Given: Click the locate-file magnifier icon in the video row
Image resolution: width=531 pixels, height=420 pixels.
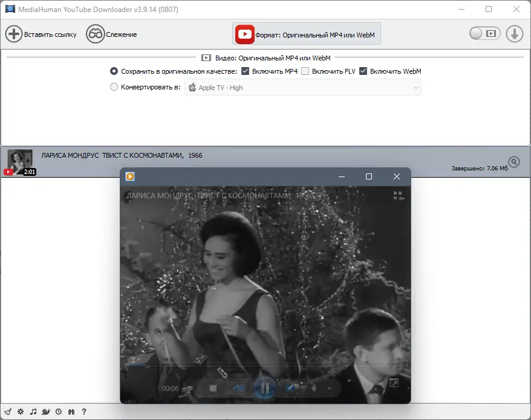Looking at the screenshot, I should coord(513,162).
